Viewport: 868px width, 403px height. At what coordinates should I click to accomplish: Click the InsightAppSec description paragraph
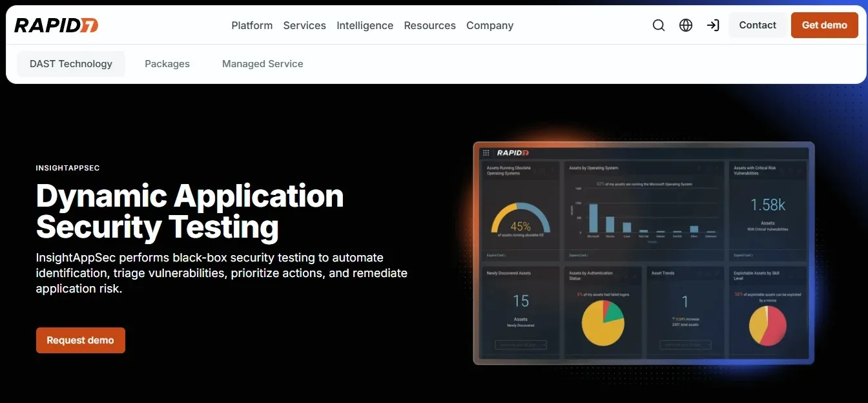(x=222, y=273)
